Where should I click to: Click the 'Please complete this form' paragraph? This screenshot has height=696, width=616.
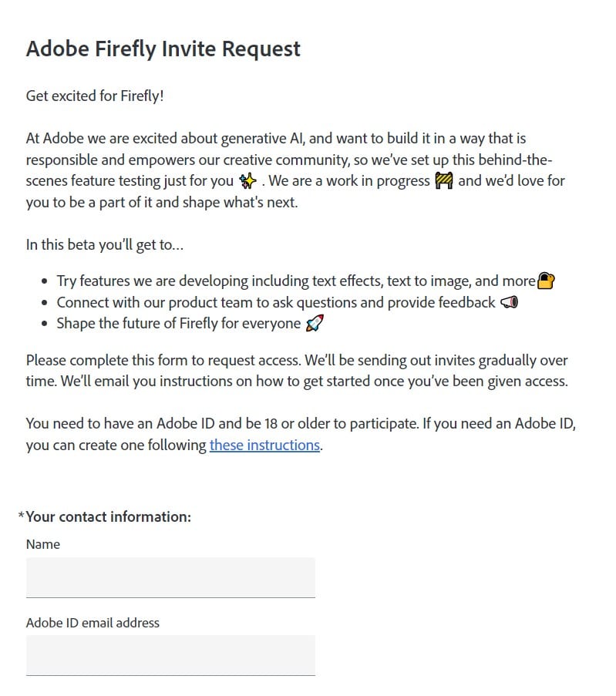[297, 371]
